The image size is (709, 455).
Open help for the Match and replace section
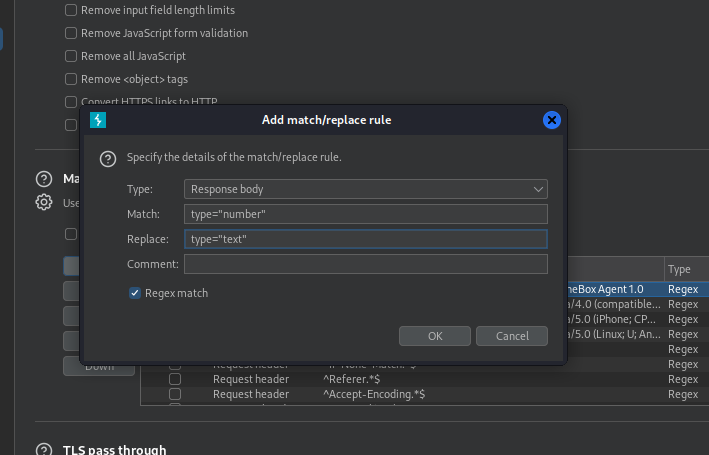tap(44, 179)
